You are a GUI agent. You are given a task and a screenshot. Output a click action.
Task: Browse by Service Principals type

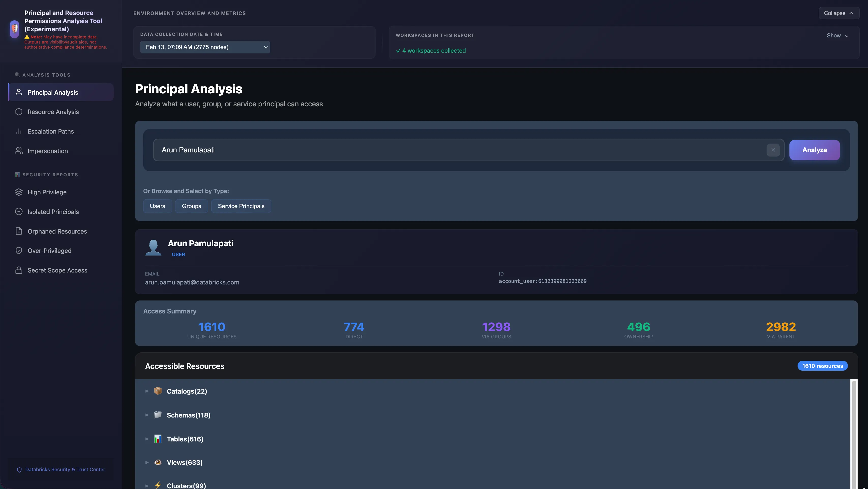[241, 206]
